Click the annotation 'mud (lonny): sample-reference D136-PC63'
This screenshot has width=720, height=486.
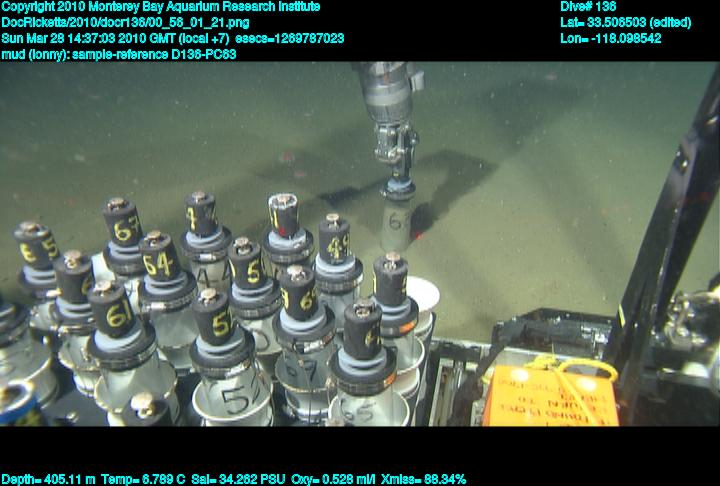pos(119,54)
